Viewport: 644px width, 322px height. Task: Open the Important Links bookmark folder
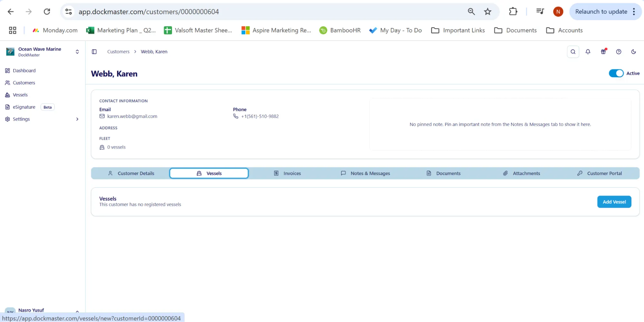click(458, 30)
